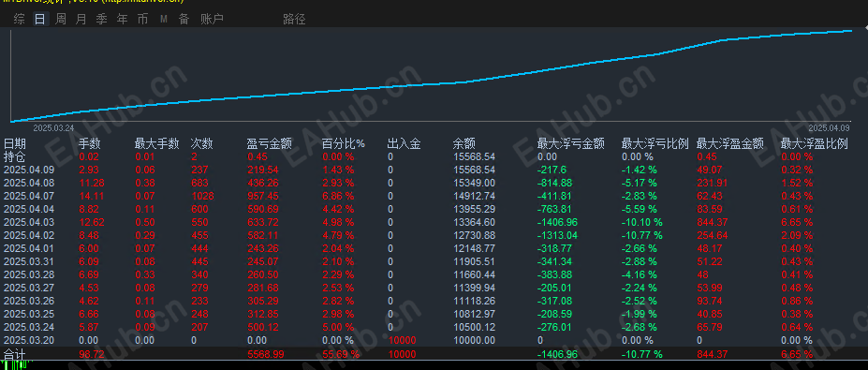Screen dimensions: 868x370
Task: Click the 日期 column header
Action: pos(15,144)
